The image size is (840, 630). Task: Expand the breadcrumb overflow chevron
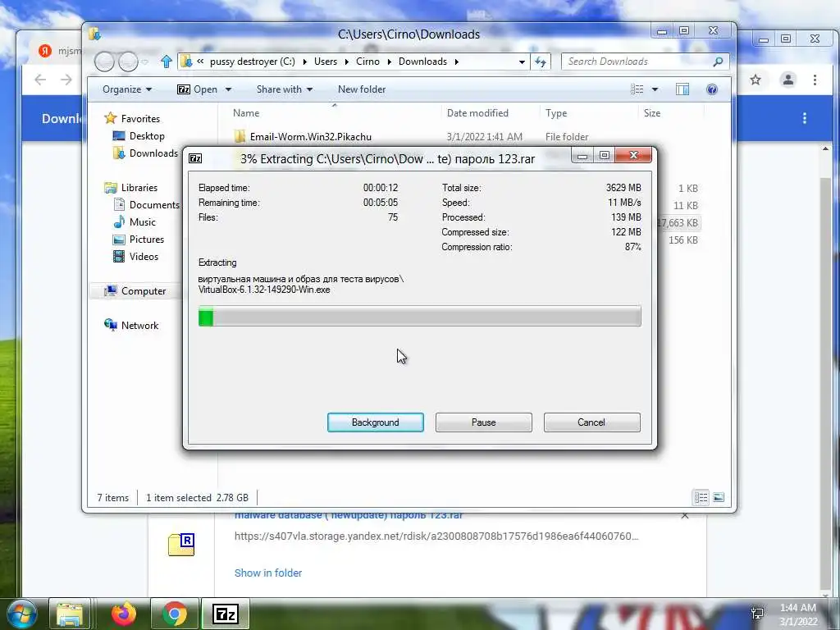coord(200,62)
